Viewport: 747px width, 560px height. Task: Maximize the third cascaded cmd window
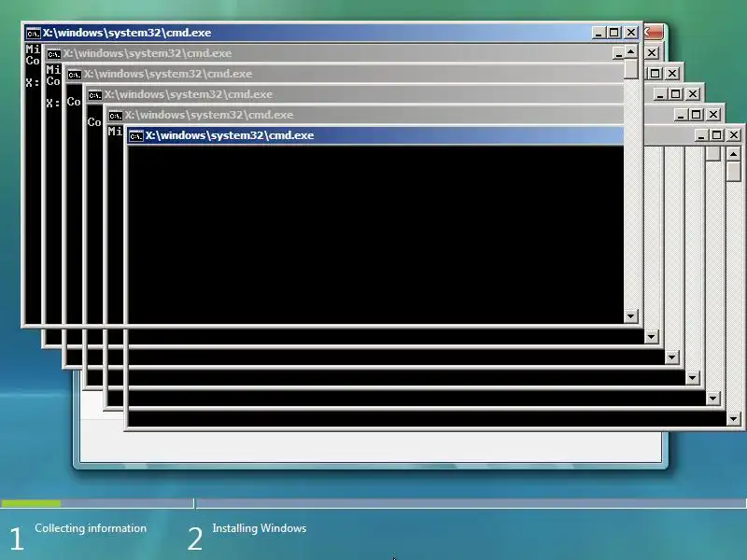[655, 74]
